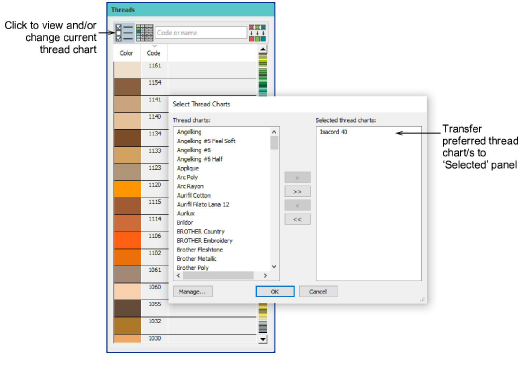524x370 pixels.
Task: Select BROTHER Country thread chart
Action: (x=201, y=231)
